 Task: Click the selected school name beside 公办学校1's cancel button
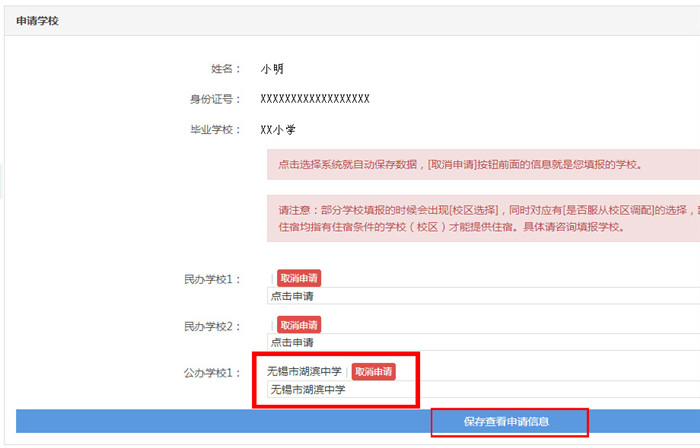306,371
